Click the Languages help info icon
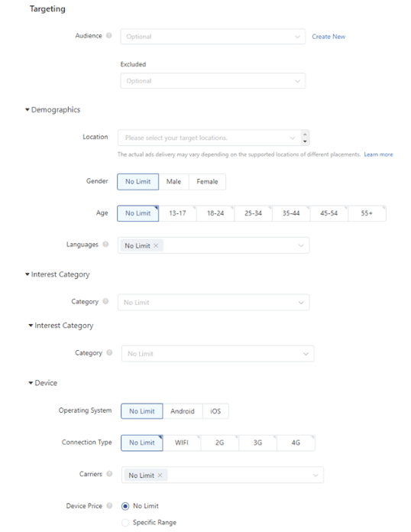 105,245
